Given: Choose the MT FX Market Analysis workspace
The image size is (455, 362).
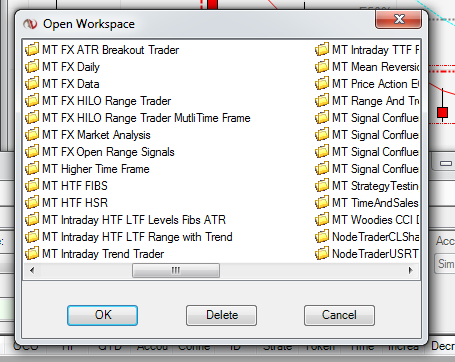Looking at the screenshot, I should 96,135.
